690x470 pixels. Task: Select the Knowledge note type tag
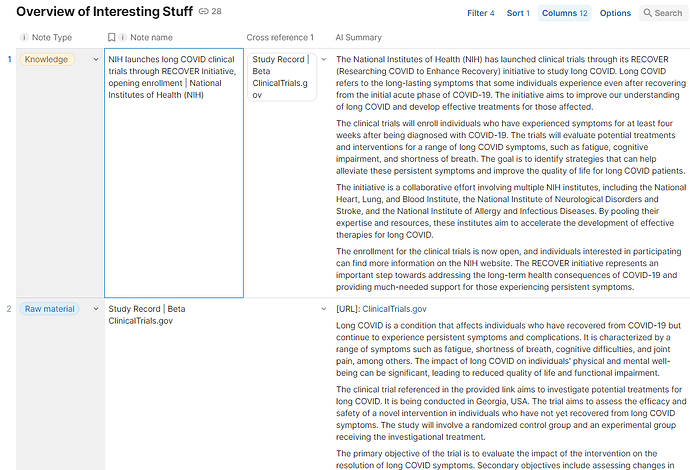tap(46, 60)
